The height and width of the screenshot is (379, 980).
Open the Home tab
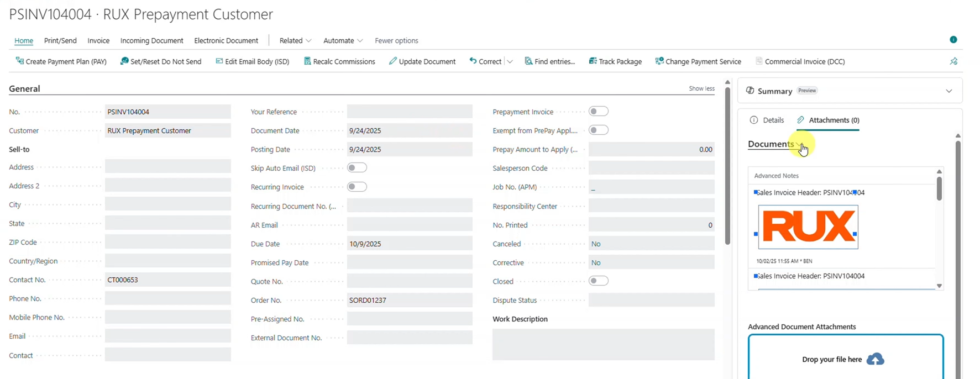click(x=24, y=40)
